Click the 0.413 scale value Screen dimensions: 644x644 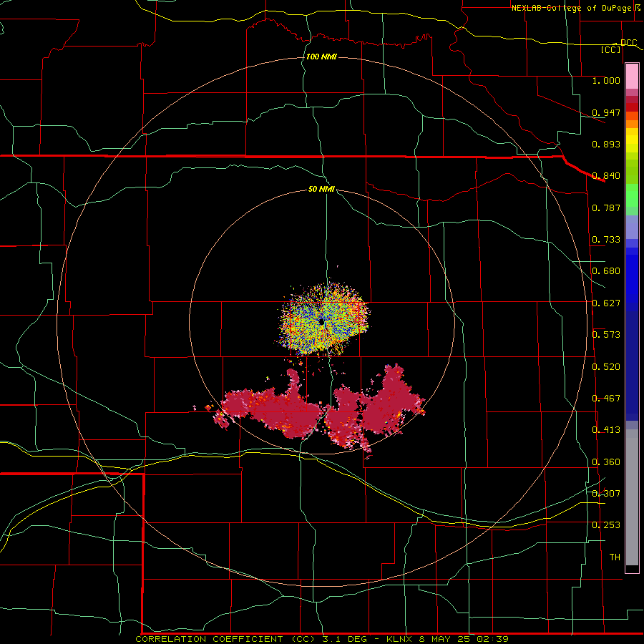coord(606,430)
